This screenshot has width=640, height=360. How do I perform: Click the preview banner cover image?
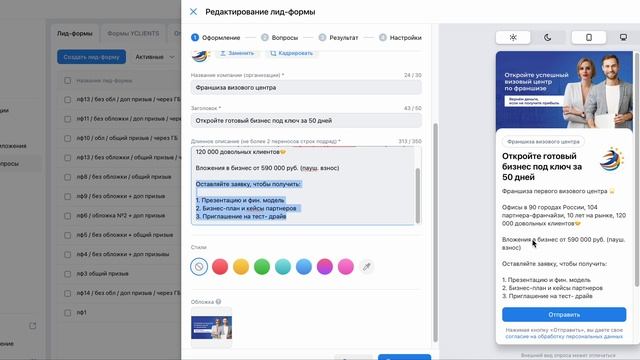564,91
